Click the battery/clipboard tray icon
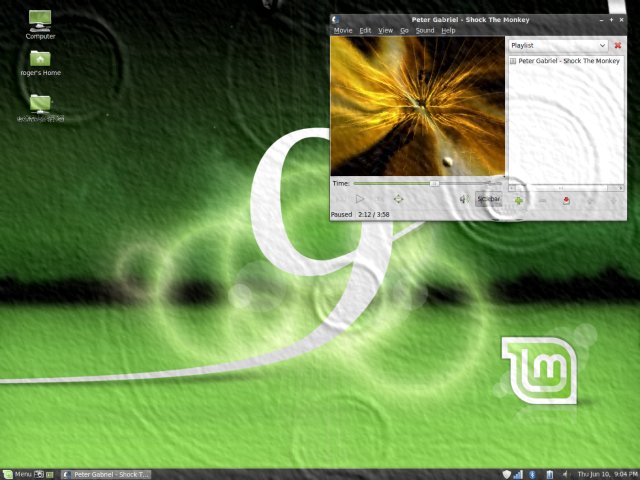 (x=549, y=474)
